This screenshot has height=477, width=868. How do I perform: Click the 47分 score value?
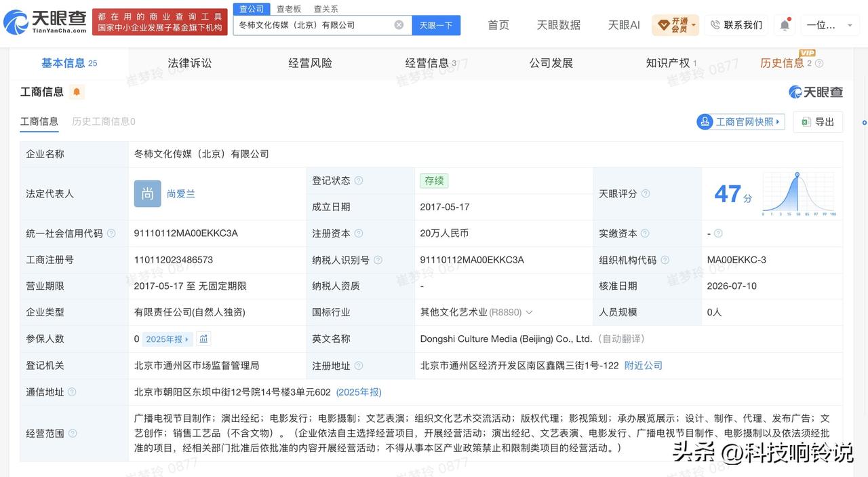(x=733, y=194)
